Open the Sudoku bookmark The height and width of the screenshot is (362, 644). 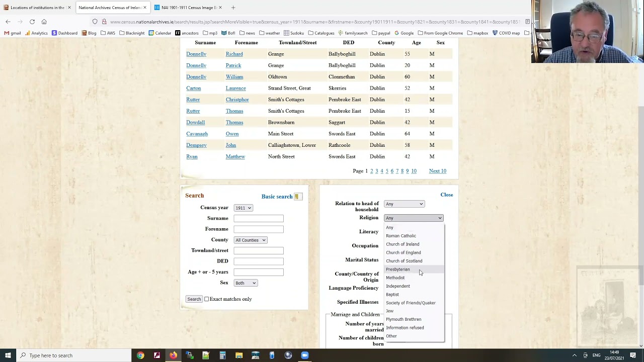point(294,33)
